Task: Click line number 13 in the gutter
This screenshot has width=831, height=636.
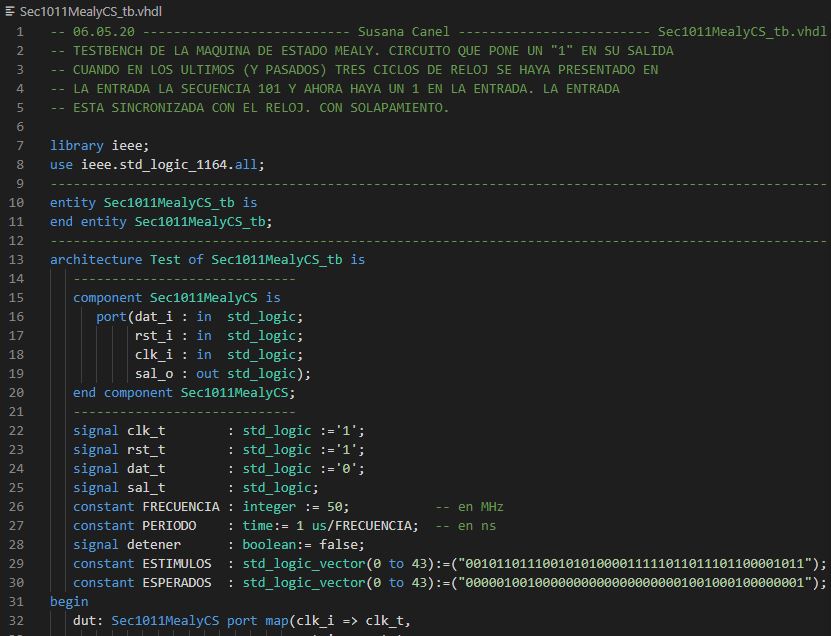Action: (19, 259)
